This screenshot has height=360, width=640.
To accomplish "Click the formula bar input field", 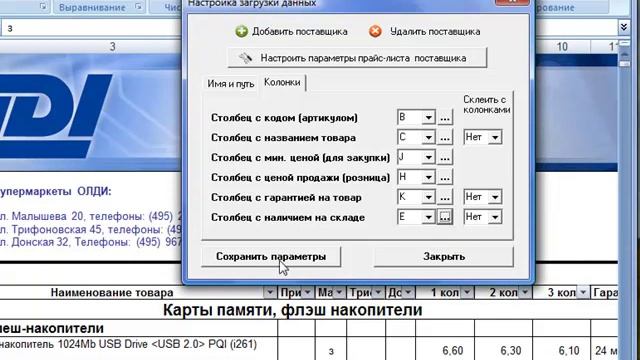I will click(x=92, y=29).
